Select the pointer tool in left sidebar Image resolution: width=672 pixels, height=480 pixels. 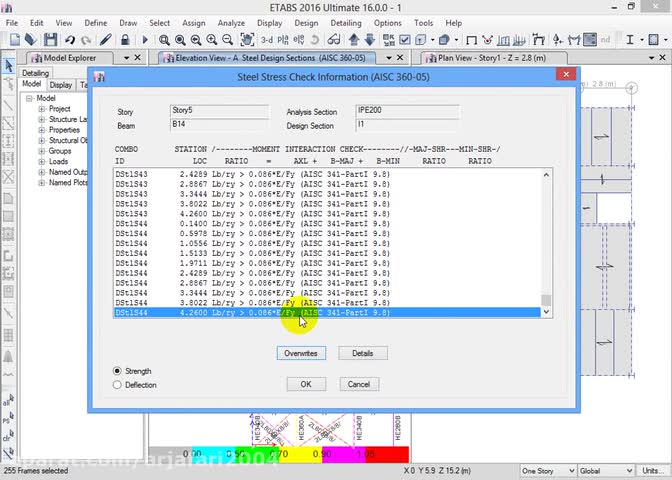coord(9,66)
